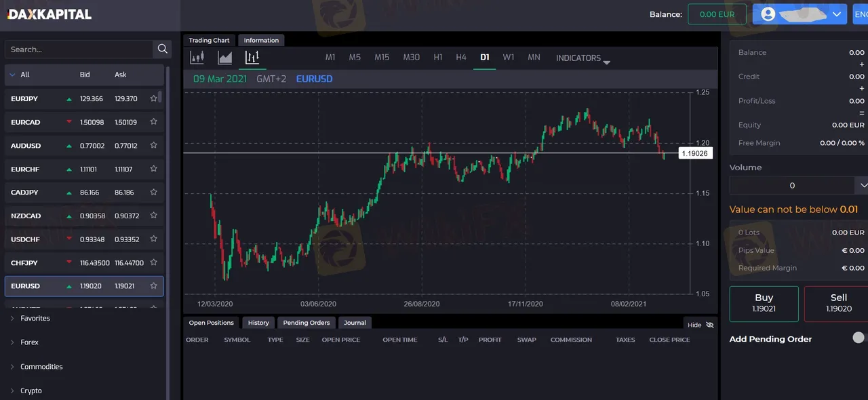Toggle the Add Pending Order switch
The height and width of the screenshot is (400, 868).
point(860,338)
